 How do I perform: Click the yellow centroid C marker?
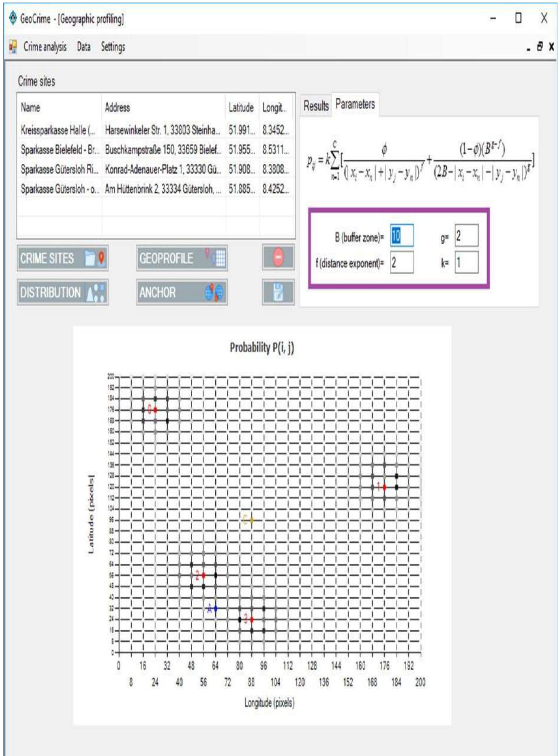tap(252, 520)
